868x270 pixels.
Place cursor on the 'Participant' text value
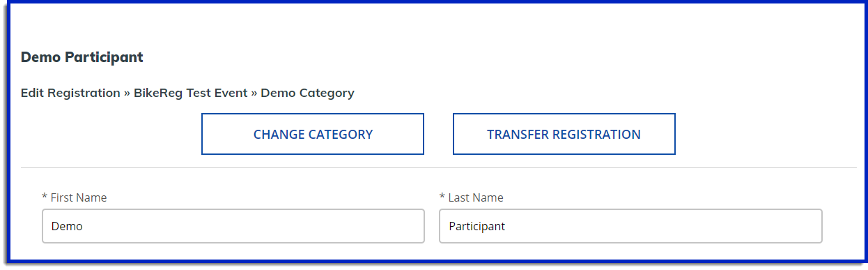click(477, 226)
